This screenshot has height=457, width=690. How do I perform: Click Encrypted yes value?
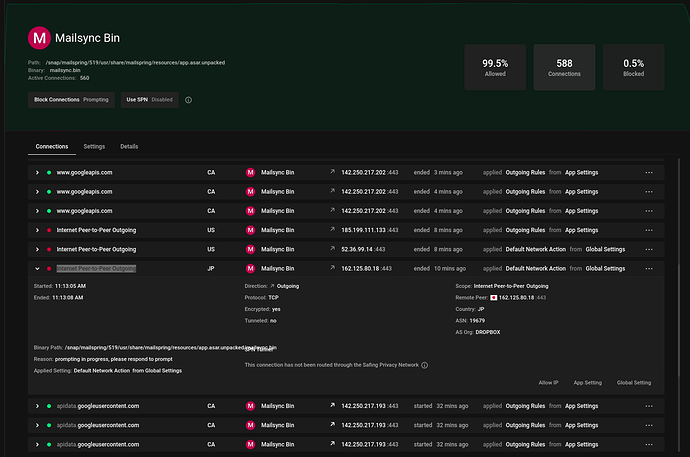click(x=276, y=309)
